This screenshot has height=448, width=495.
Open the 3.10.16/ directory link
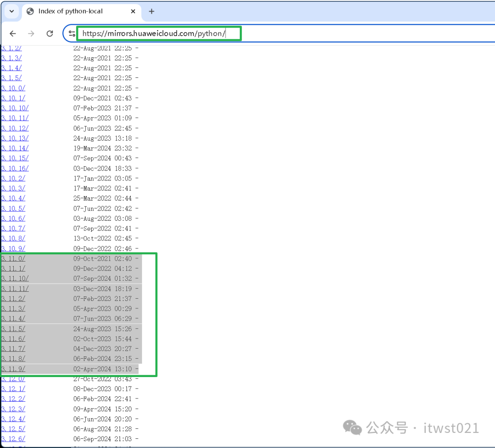(15, 168)
